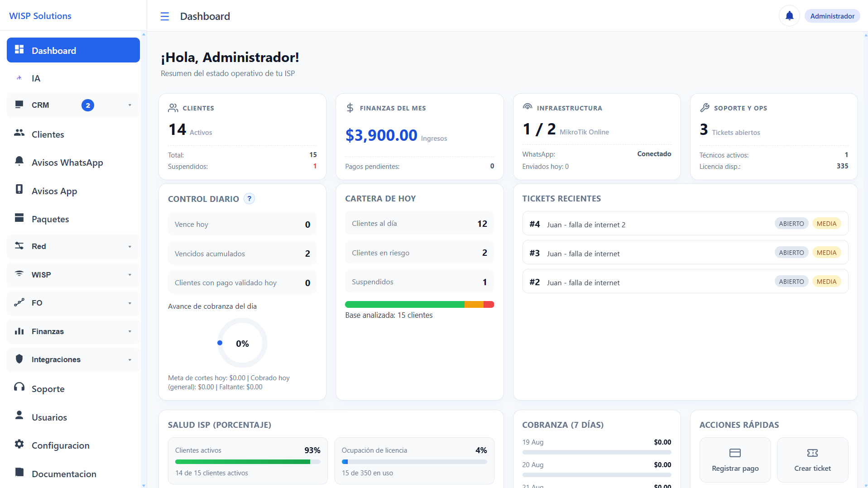
Task: Expand the Finanzas submenu arrow
Action: (129, 331)
